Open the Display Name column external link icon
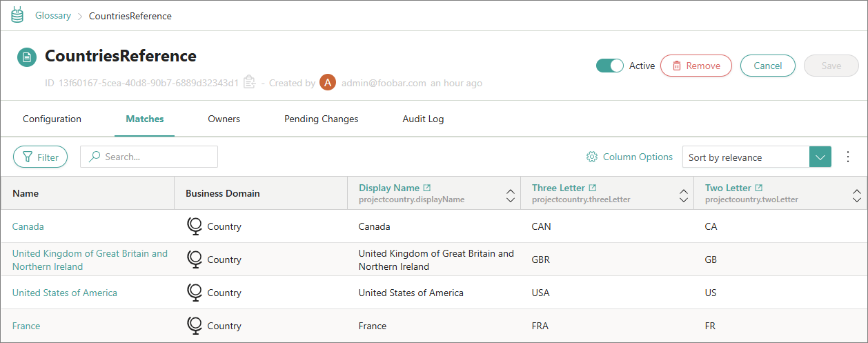 (427, 188)
